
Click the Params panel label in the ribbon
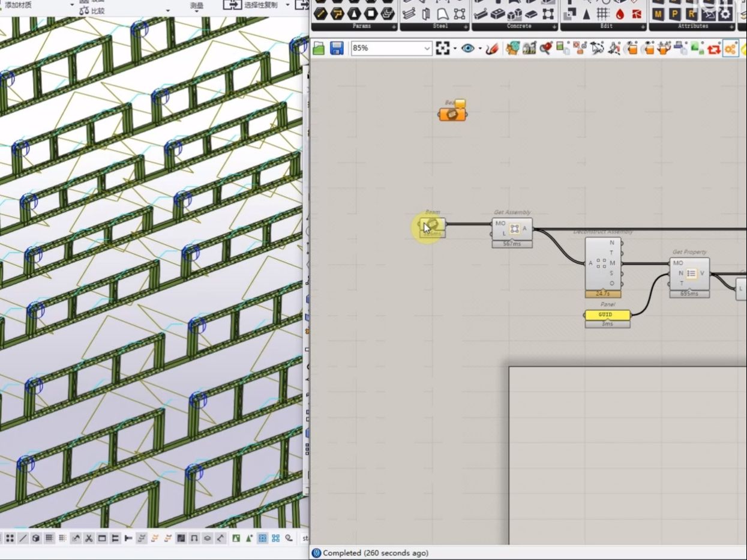coord(362,26)
